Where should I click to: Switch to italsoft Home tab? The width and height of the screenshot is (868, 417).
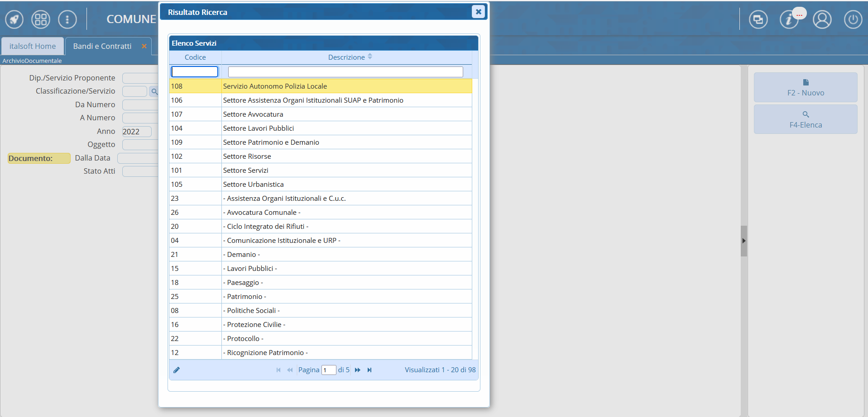coord(33,46)
